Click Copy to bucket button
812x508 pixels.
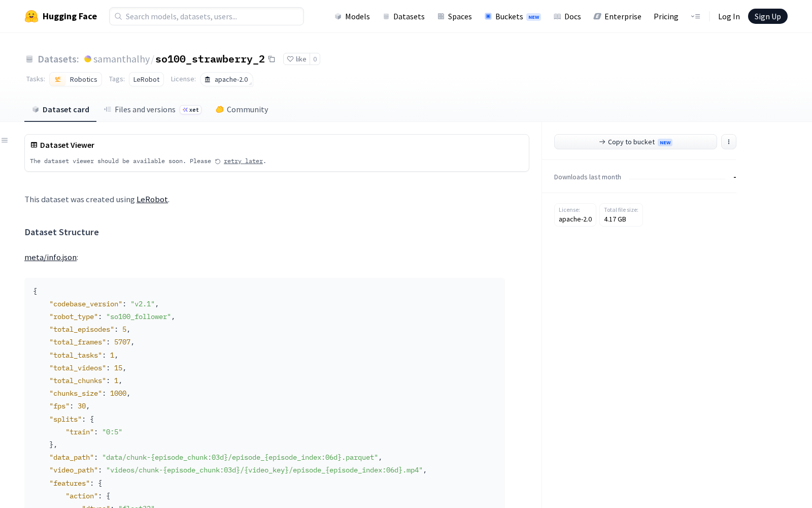point(635,142)
